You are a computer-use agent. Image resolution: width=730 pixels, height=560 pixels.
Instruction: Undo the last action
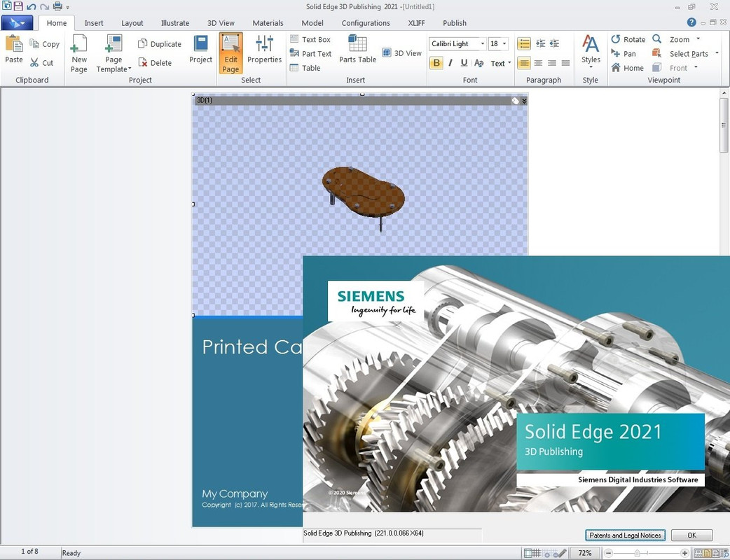pos(32,6)
